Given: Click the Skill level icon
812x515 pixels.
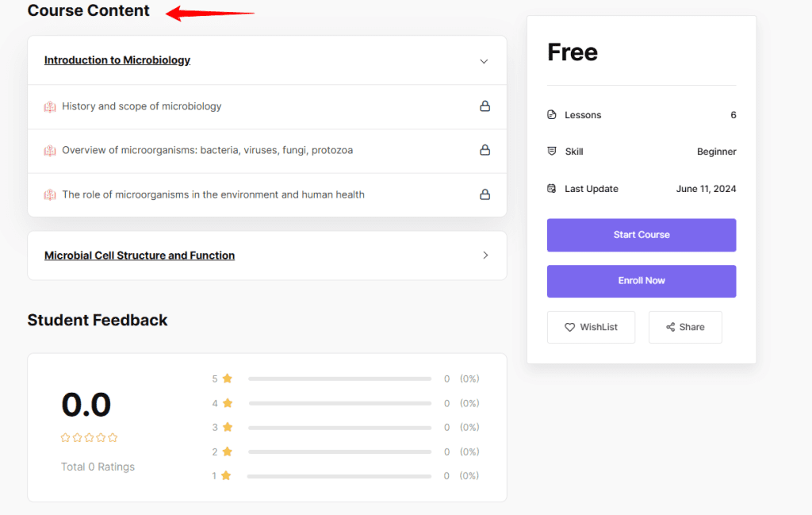Looking at the screenshot, I should pos(552,152).
